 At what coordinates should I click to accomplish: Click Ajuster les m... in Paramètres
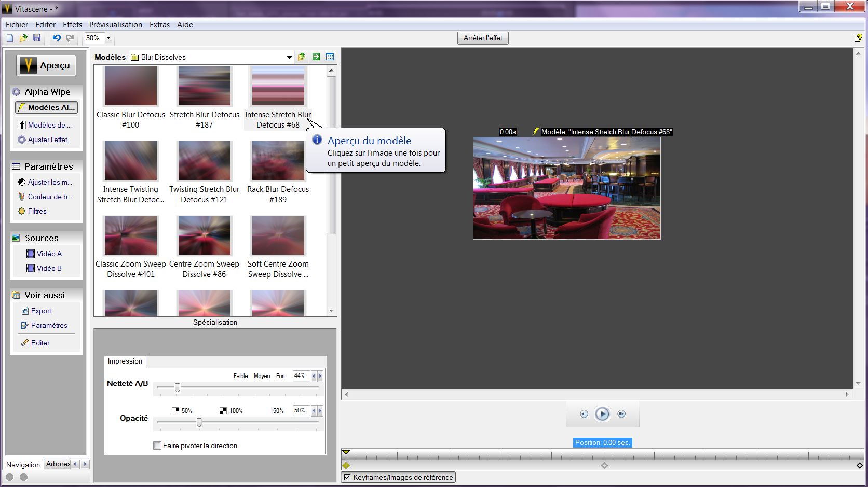[x=49, y=182]
